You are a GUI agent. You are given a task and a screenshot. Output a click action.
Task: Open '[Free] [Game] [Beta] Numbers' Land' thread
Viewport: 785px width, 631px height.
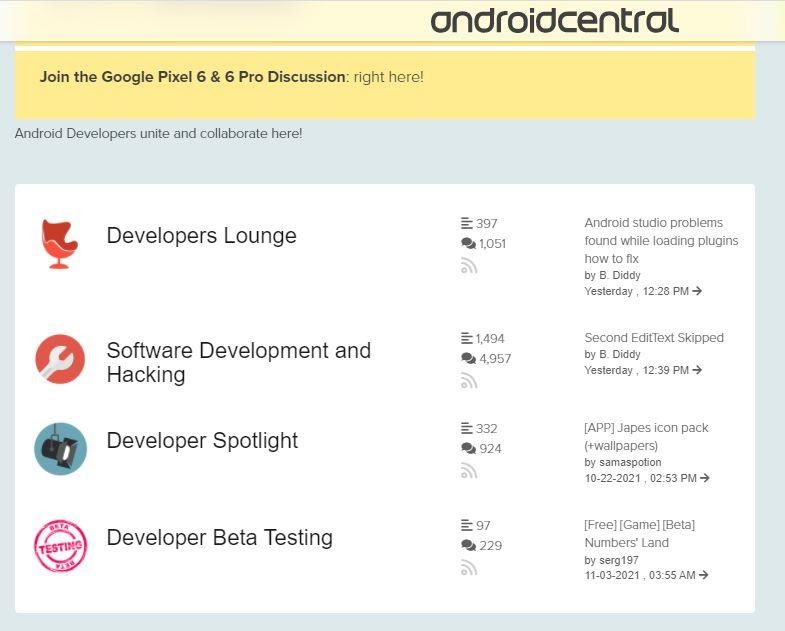(x=639, y=534)
